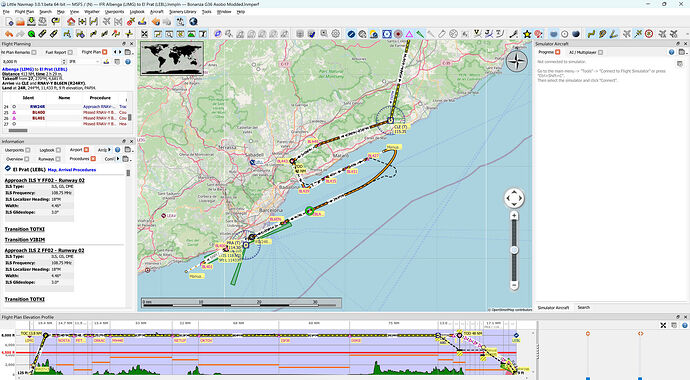
Task: Click the Transition VIBIM link
Action: 25,240
